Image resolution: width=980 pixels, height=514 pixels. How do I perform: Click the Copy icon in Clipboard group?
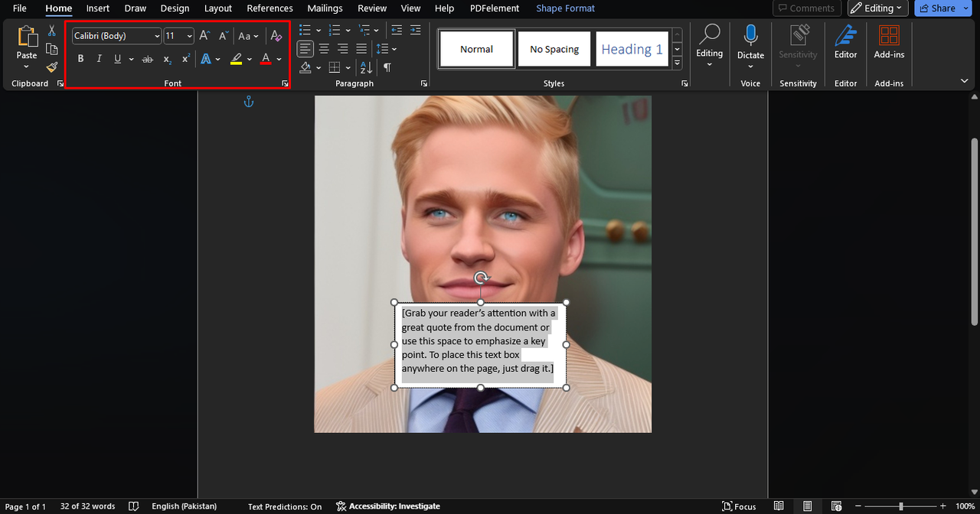click(52, 49)
